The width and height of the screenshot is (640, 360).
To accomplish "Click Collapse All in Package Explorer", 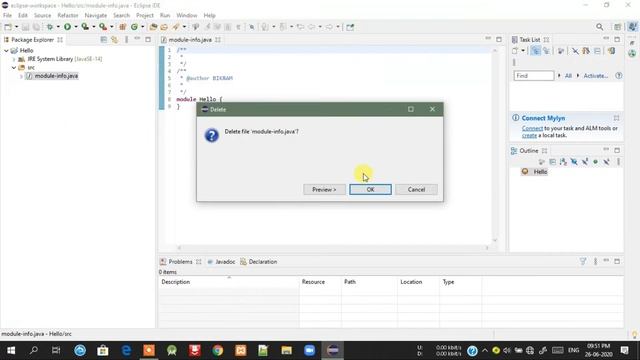I will tap(104, 40).
